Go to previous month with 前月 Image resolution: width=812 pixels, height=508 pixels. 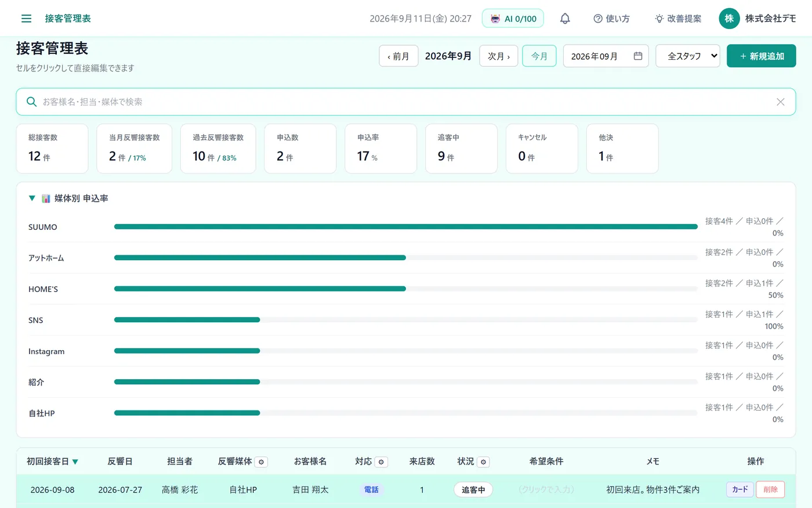click(398, 56)
